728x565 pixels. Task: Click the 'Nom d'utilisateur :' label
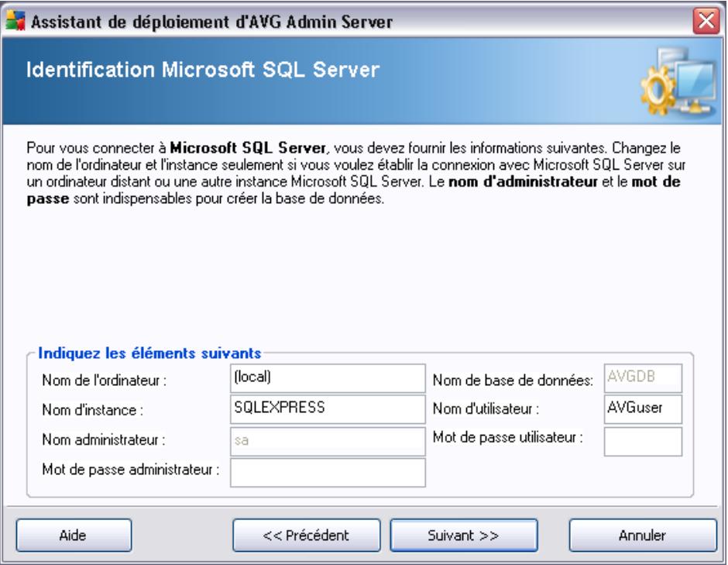486,409
